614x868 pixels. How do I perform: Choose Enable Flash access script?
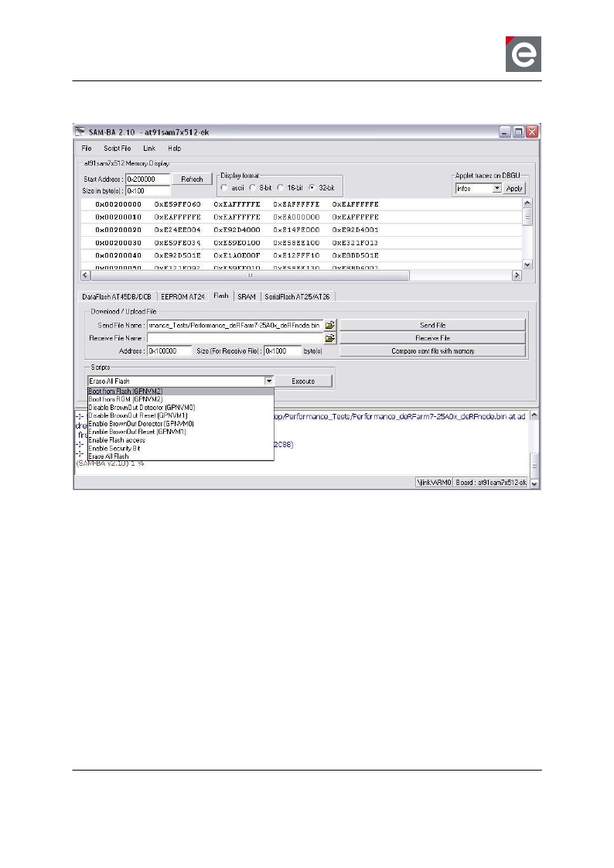(181, 440)
